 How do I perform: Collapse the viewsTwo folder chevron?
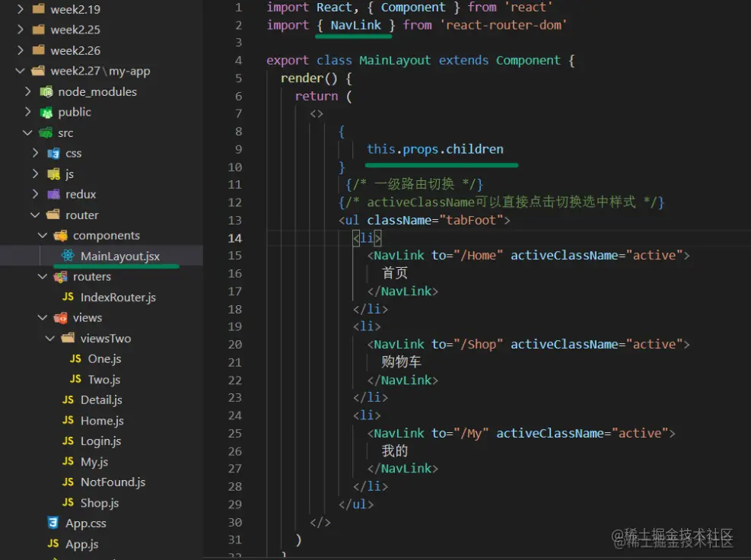tap(49, 338)
